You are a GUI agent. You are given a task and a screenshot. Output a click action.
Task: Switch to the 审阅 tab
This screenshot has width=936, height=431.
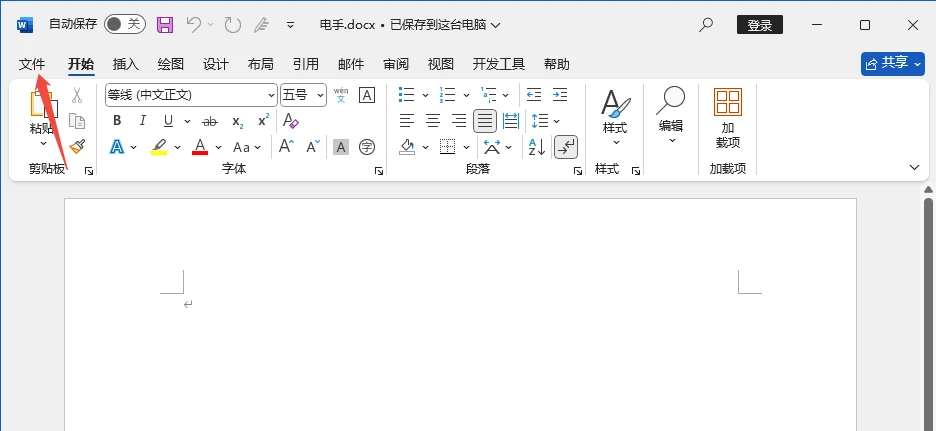point(396,64)
